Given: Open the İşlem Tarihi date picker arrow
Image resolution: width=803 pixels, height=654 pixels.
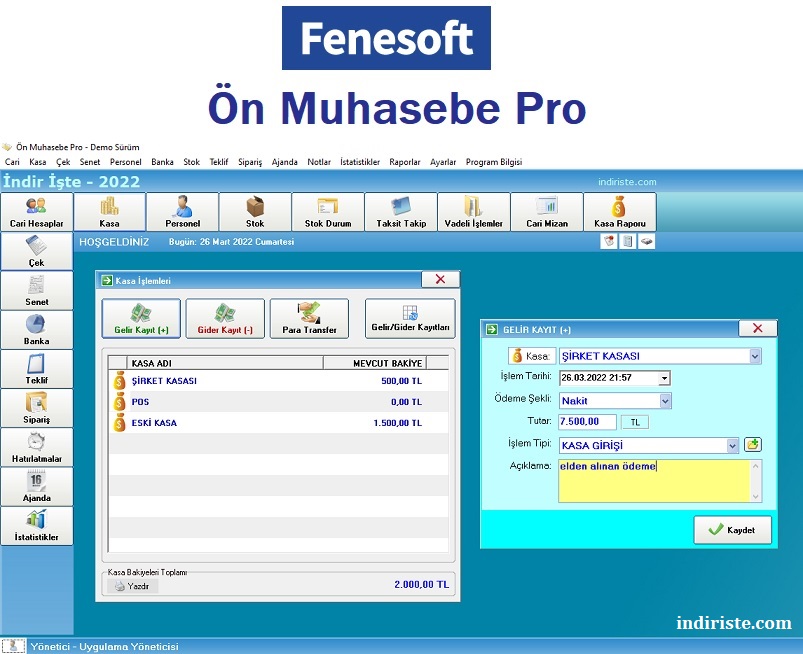Looking at the screenshot, I should [x=664, y=378].
